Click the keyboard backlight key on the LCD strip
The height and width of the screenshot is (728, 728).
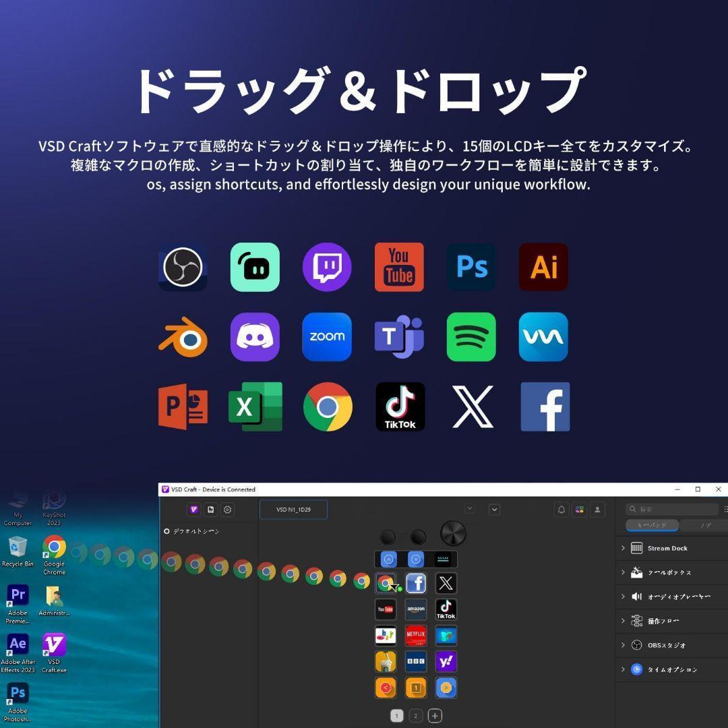pyautogui.click(x=444, y=559)
